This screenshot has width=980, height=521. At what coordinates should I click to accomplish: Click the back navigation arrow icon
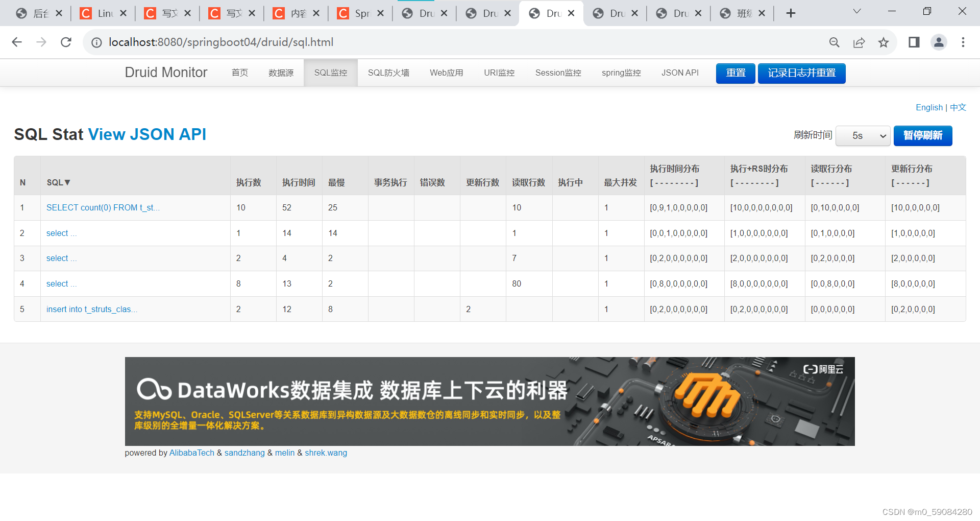[x=16, y=42]
